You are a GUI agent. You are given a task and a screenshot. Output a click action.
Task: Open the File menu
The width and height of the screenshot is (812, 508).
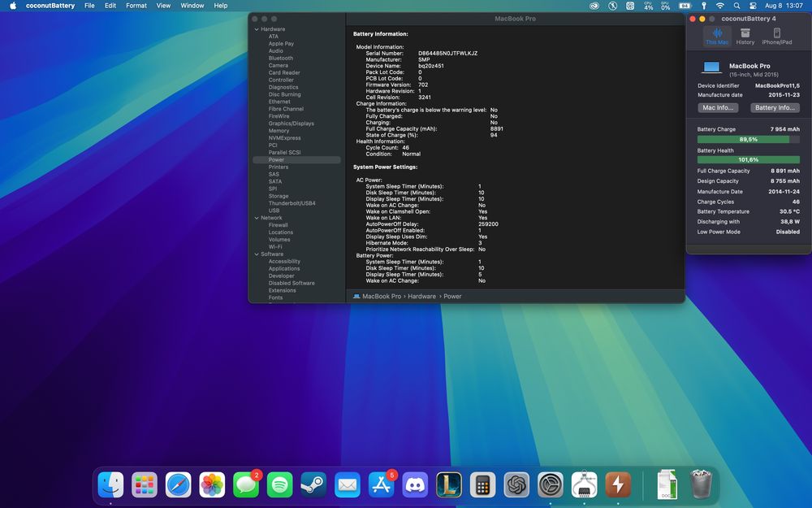pyautogui.click(x=89, y=6)
